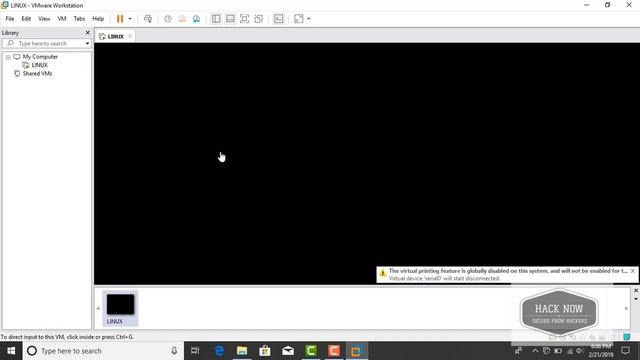Open the power options dropdown next to pause
Viewport: 640px width, 360px height.
130,19
